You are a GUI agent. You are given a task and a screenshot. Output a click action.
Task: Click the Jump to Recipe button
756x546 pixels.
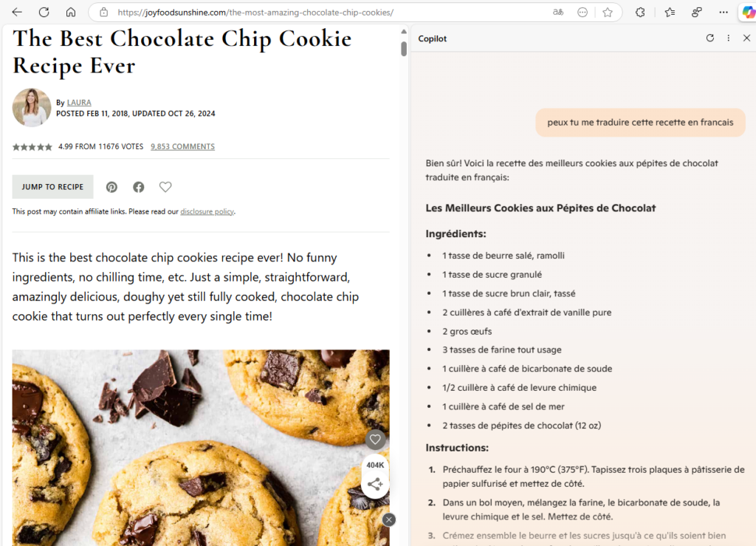pyautogui.click(x=52, y=187)
